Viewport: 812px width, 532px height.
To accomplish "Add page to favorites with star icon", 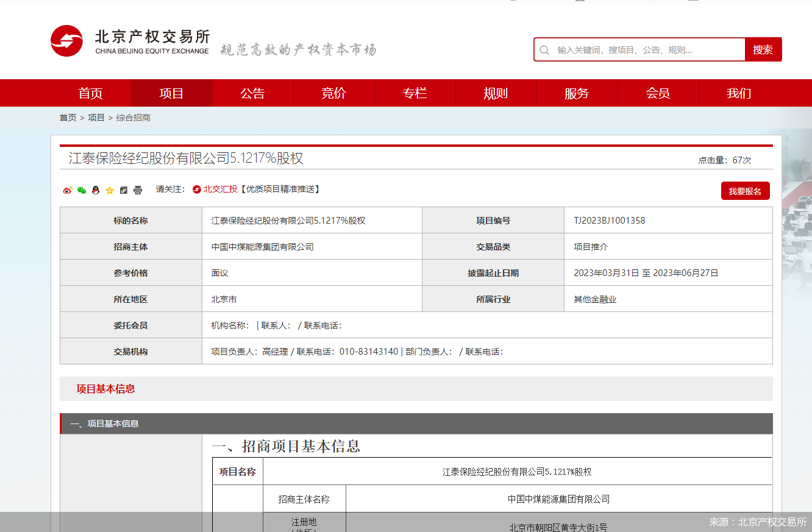I will coord(110,190).
